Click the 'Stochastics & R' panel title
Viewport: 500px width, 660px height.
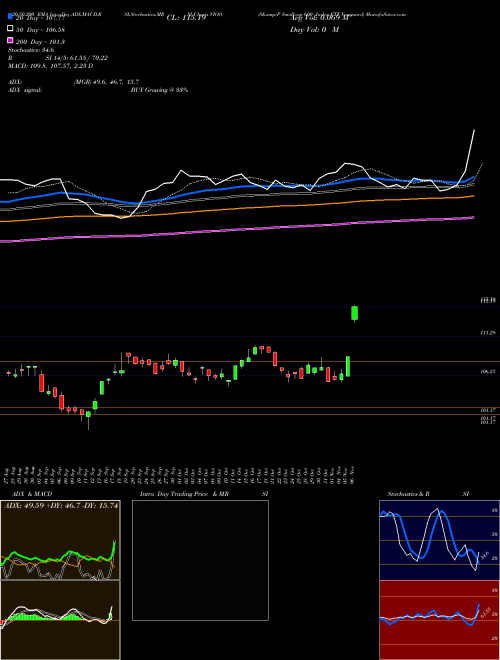click(x=409, y=494)
